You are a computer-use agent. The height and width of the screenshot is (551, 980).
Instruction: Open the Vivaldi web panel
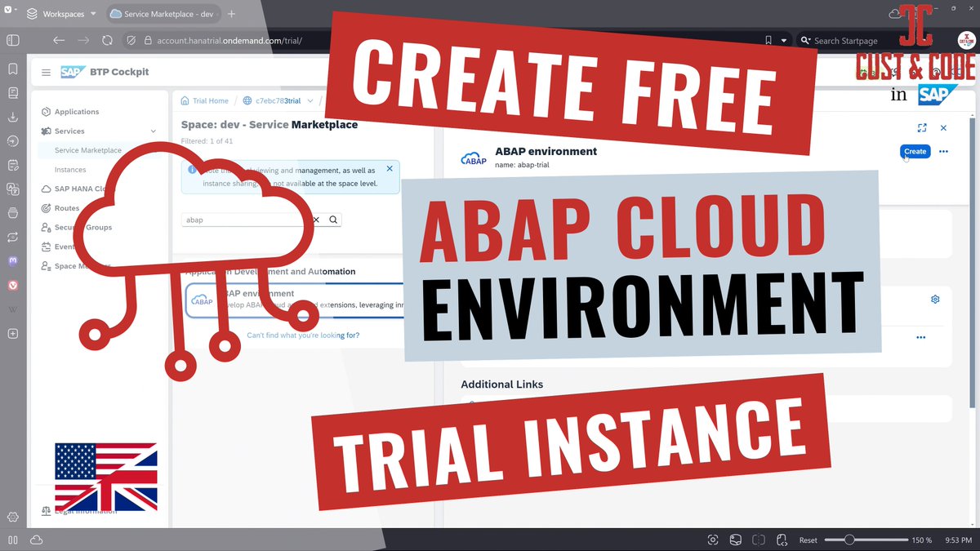(12, 285)
